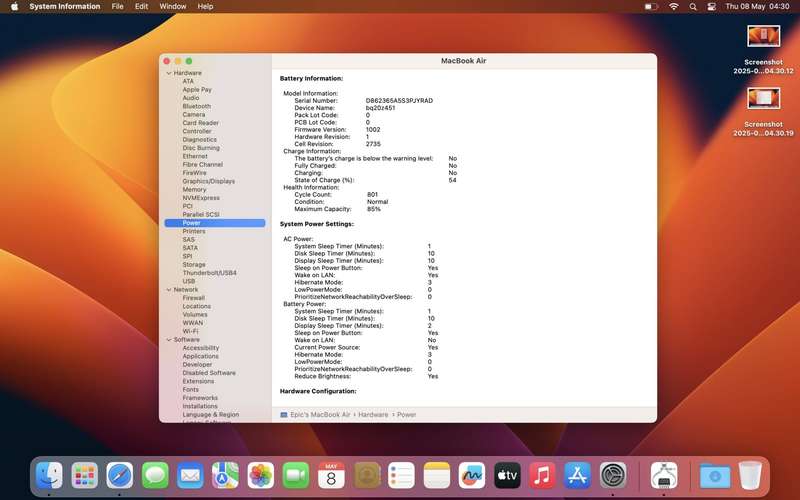Launch Apple TV from Dock

click(507, 476)
